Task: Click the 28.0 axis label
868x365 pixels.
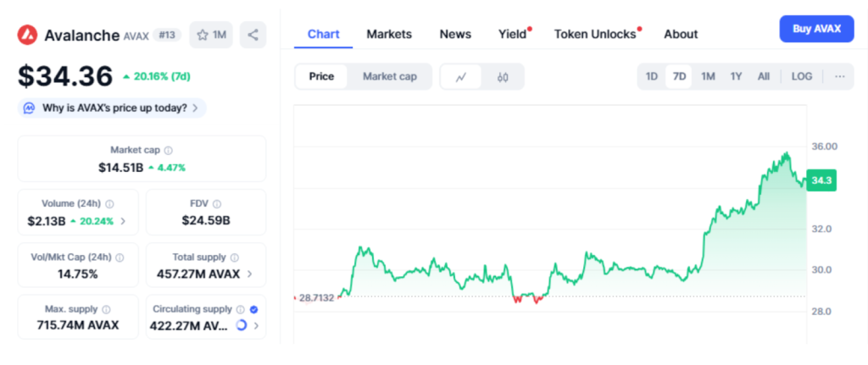Action: coord(822,312)
